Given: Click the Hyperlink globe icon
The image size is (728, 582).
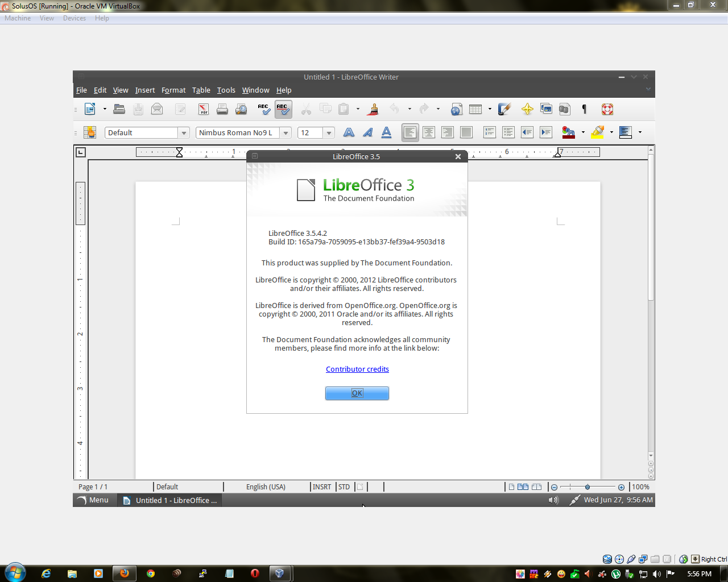Looking at the screenshot, I should (456, 109).
